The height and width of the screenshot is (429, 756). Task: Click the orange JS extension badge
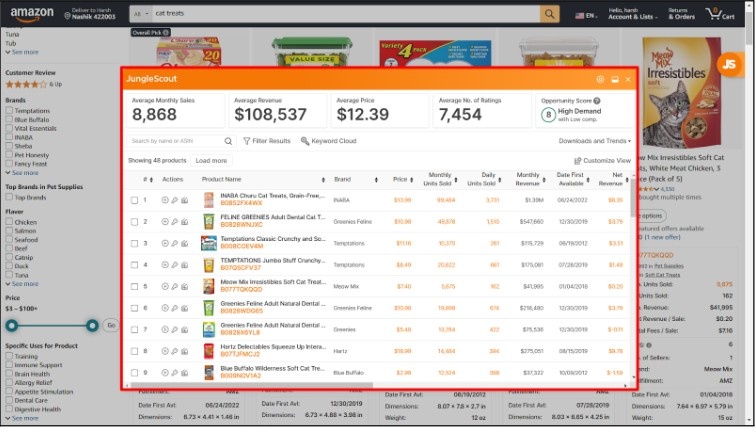coord(729,64)
